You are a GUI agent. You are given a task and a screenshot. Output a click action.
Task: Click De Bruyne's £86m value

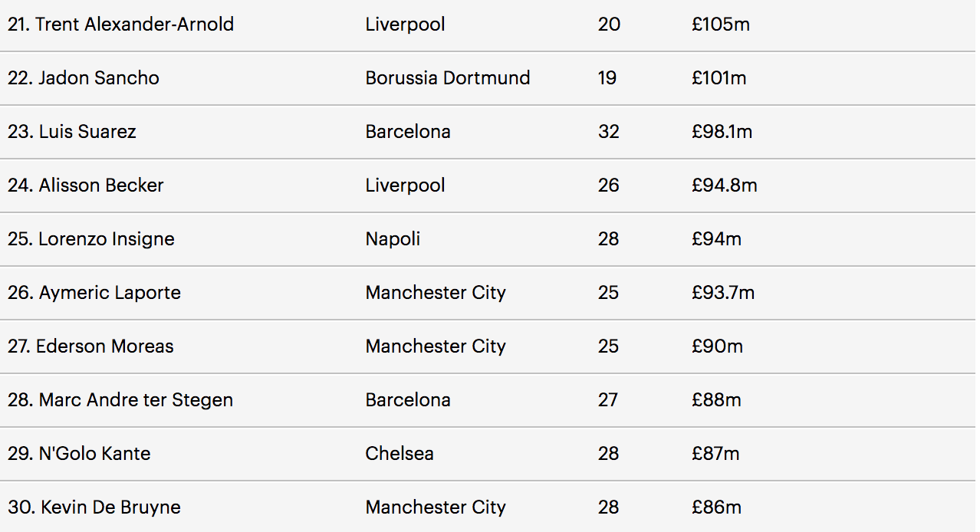[x=716, y=507]
